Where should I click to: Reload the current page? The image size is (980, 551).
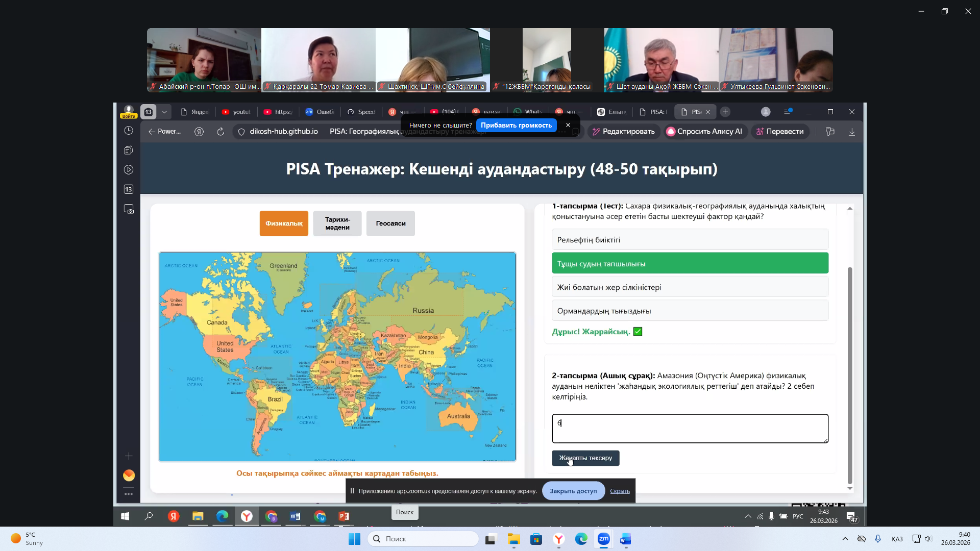220,131
